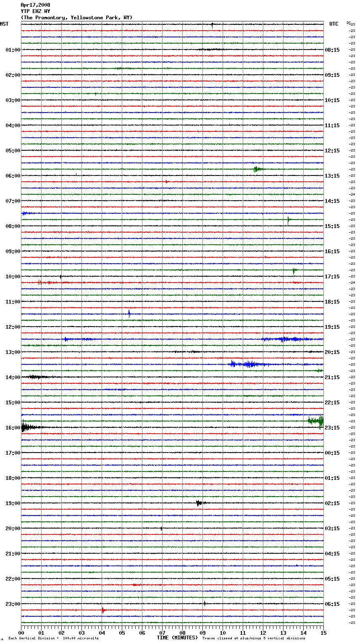Screen dimensions: 357x644
Task: Click the 14:00 MST time label
Action: (x=13, y=377)
